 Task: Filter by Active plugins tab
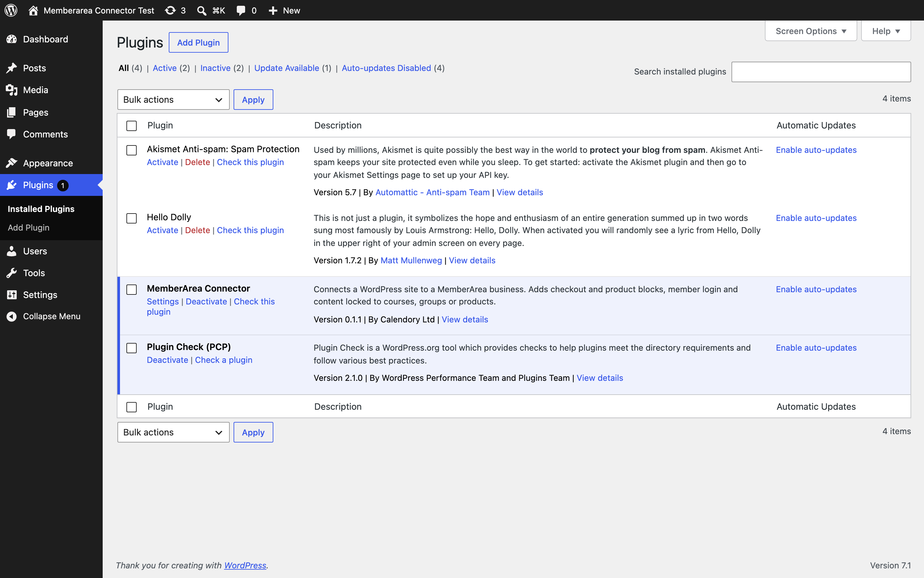click(x=165, y=68)
